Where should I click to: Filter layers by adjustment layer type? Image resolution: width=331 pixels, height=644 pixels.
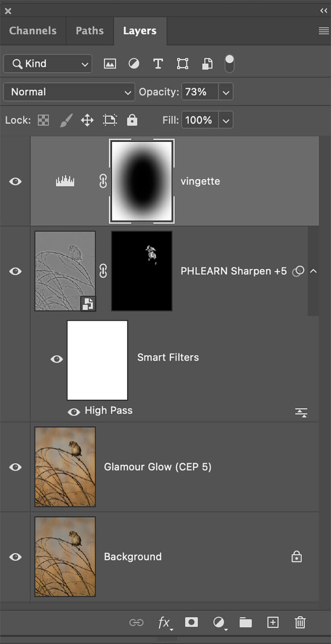pyautogui.click(x=134, y=64)
